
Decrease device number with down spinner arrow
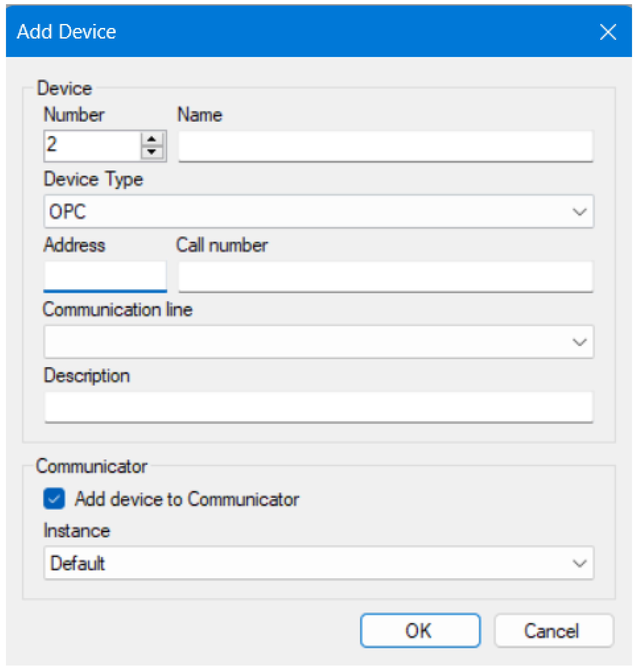click(151, 152)
